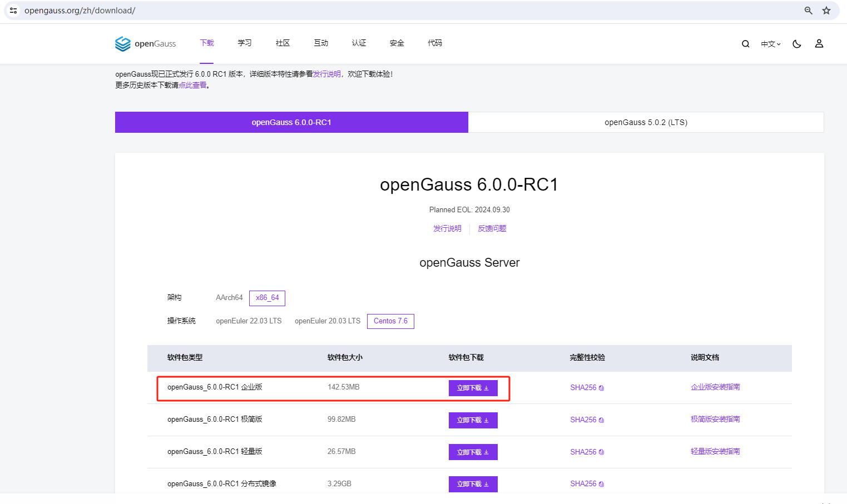Open the 互动 navigation menu
Viewport: 847px width, 504px height.
(x=321, y=43)
